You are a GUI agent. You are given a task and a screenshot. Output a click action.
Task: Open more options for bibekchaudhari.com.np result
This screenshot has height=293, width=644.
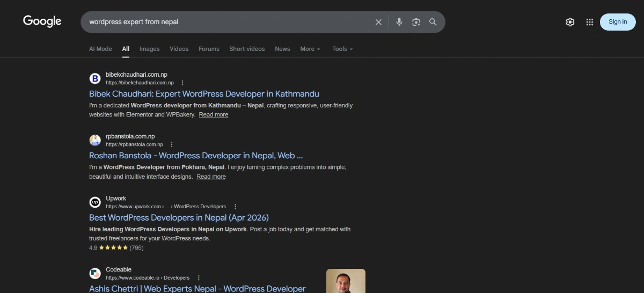click(182, 83)
